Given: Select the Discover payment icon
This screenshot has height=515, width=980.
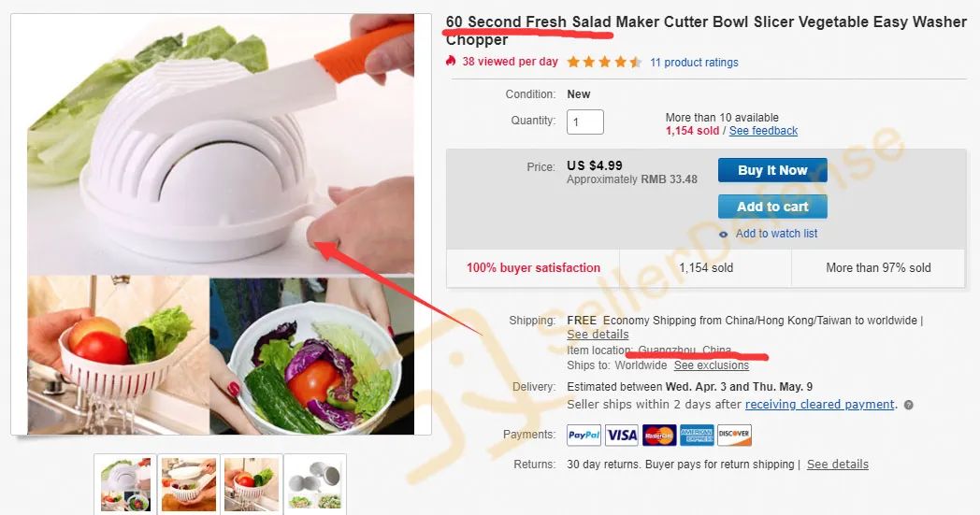Looking at the screenshot, I should [x=734, y=435].
